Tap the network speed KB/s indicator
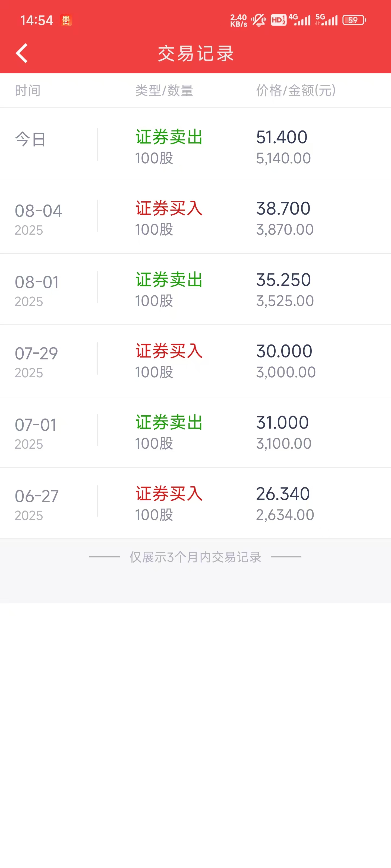This screenshot has width=391, height=868. (238, 20)
